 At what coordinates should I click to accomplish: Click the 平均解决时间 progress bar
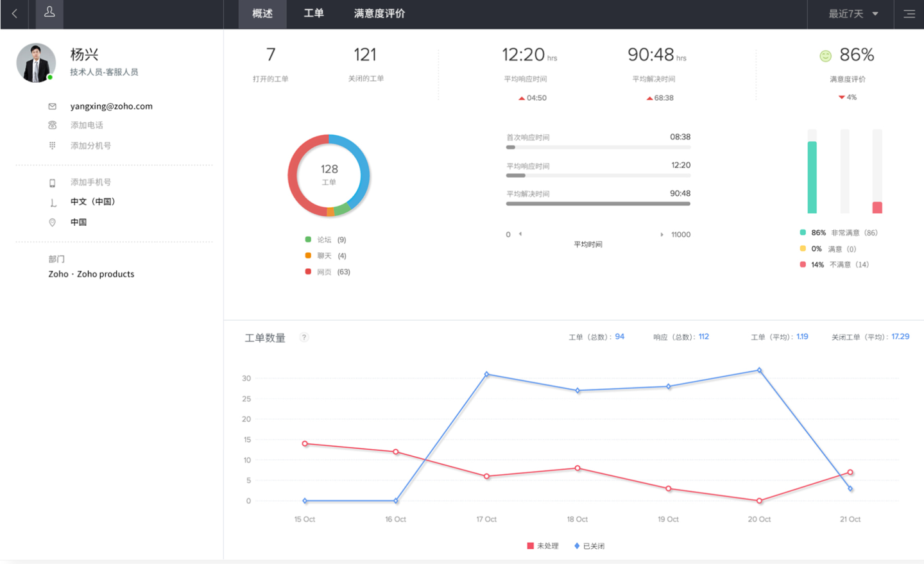(x=597, y=204)
